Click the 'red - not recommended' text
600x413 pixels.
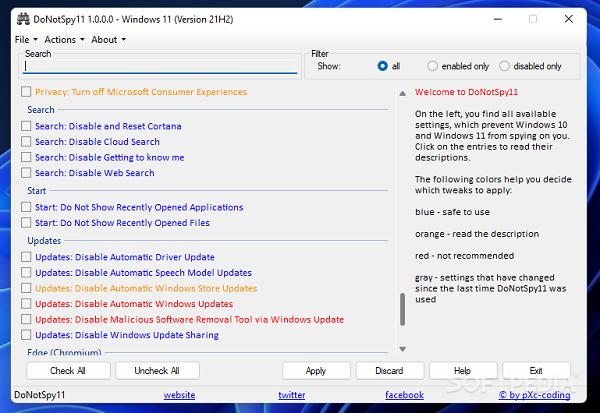(x=465, y=256)
